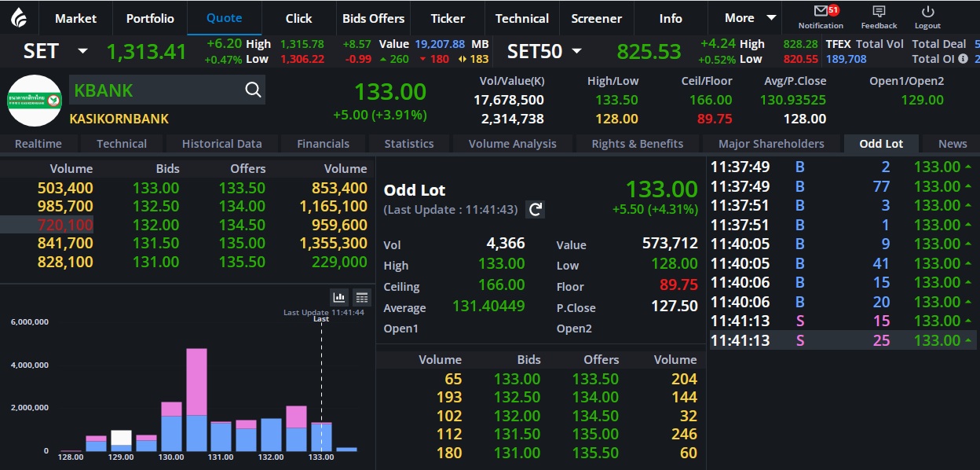Open the Statistics sub-tab
Screen dimensions: 980x470
click(409, 144)
